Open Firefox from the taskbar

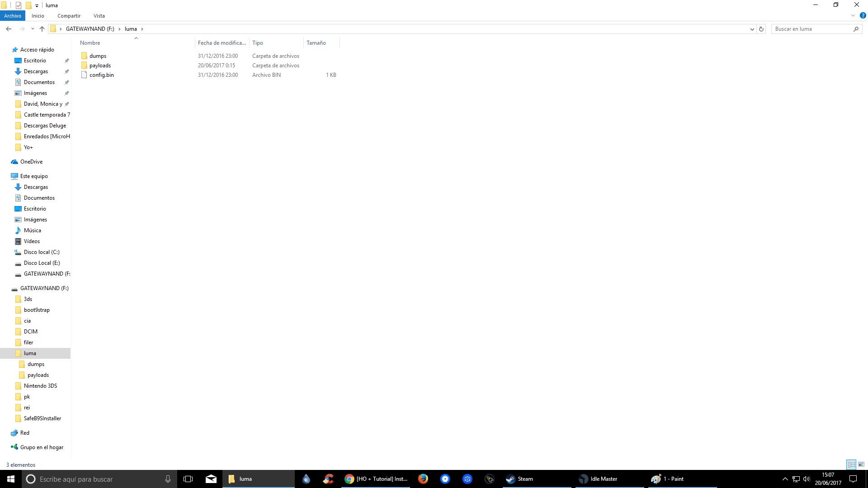pyautogui.click(x=423, y=479)
